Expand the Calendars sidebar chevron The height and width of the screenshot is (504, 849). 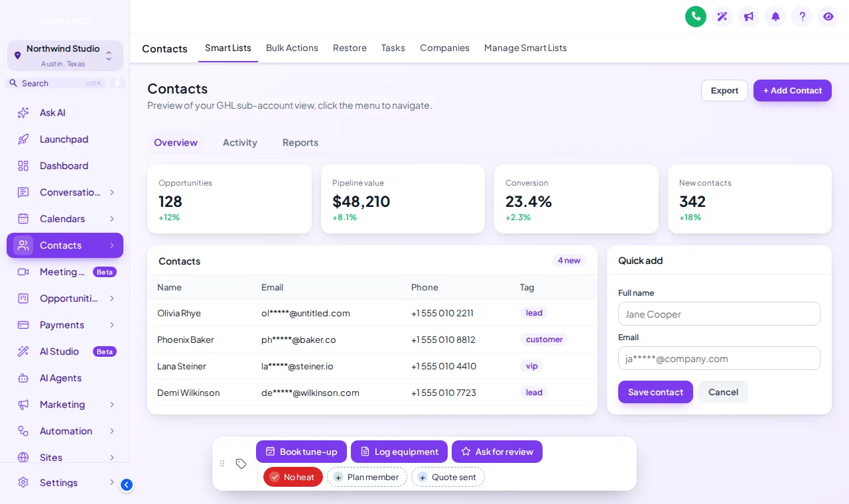(x=112, y=219)
